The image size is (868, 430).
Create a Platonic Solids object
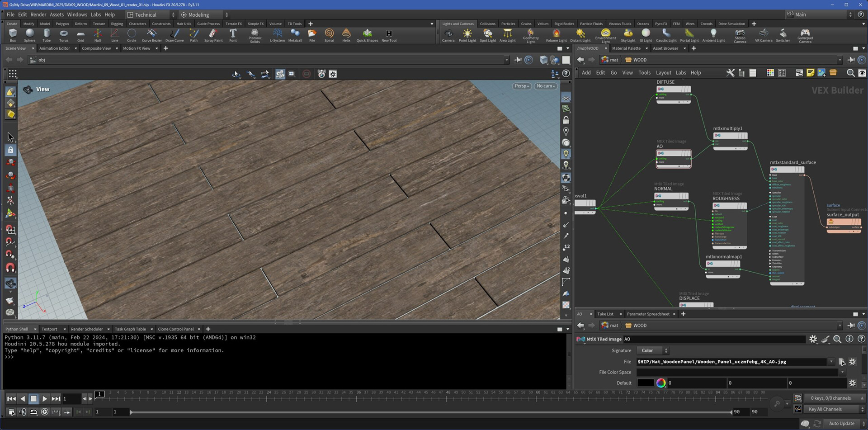tap(255, 36)
